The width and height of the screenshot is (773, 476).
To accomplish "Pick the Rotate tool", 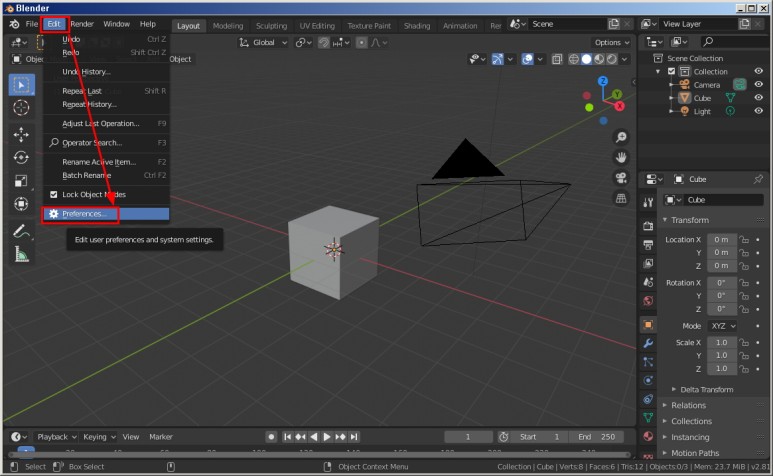I will (x=21, y=157).
